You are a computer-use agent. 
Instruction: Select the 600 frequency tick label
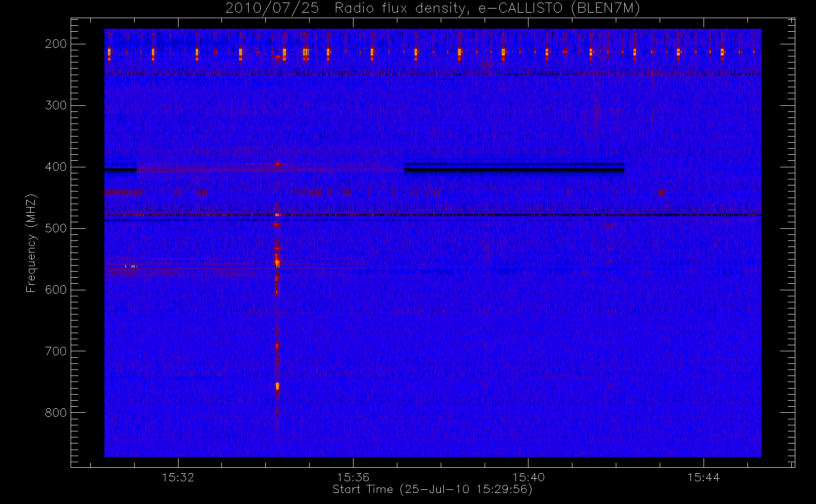pyautogui.click(x=56, y=290)
